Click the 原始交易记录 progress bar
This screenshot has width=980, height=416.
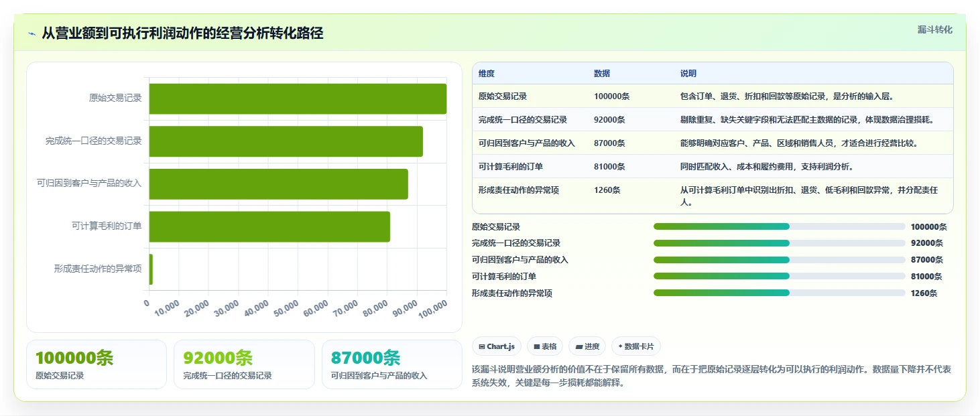[x=779, y=226]
